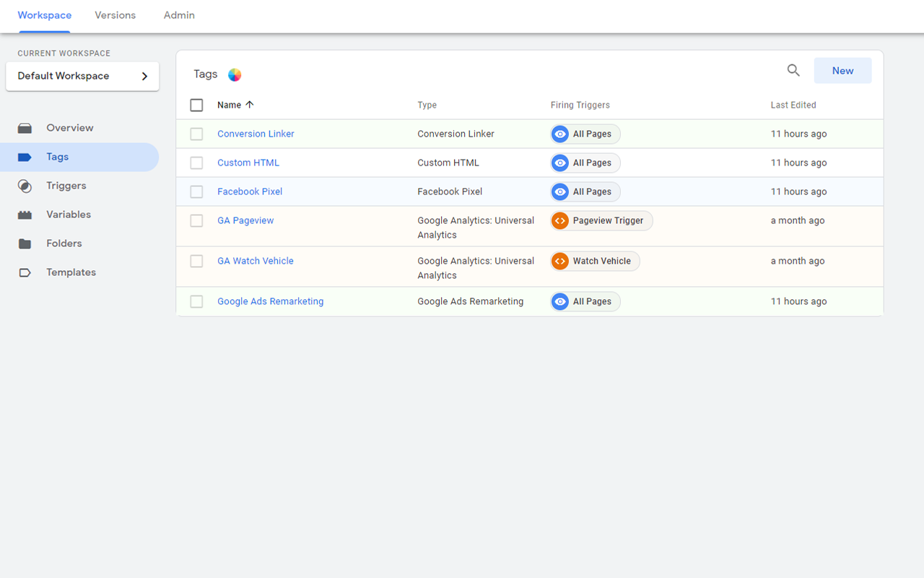The image size is (924, 578).
Task: Click All Pages chip in Conversion Linker row
Action: (585, 134)
